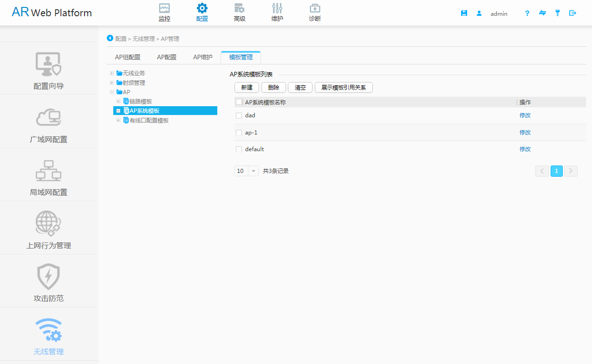The image size is (592, 364).
Task: Open the 高级 advanced settings section
Action: [x=240, y=12]
